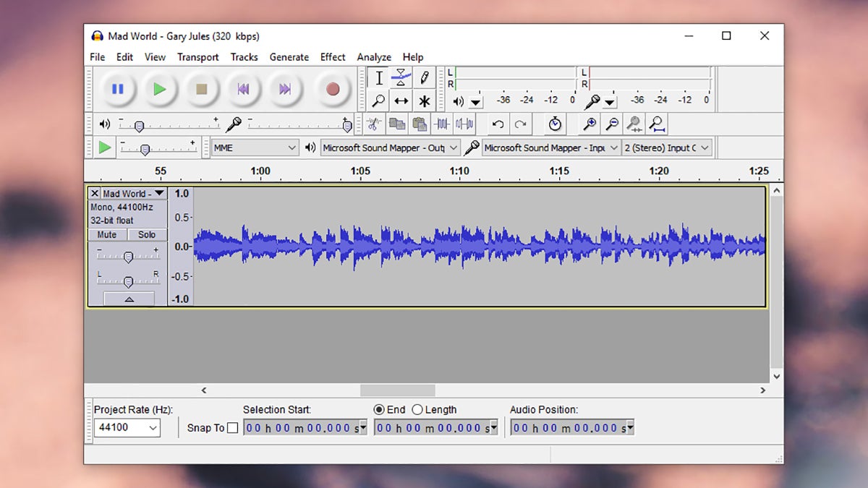Select the Draw pencil tool
Screen dimensions: 868x488
point(425,77)
